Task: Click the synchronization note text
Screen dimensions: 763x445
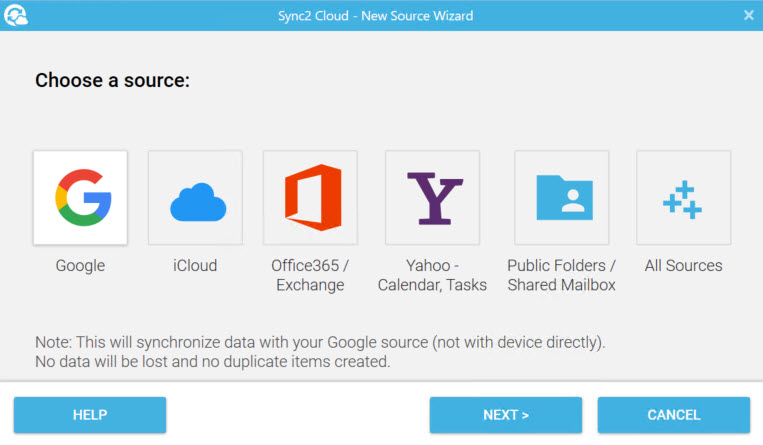Action: click(x=320, y=352)
